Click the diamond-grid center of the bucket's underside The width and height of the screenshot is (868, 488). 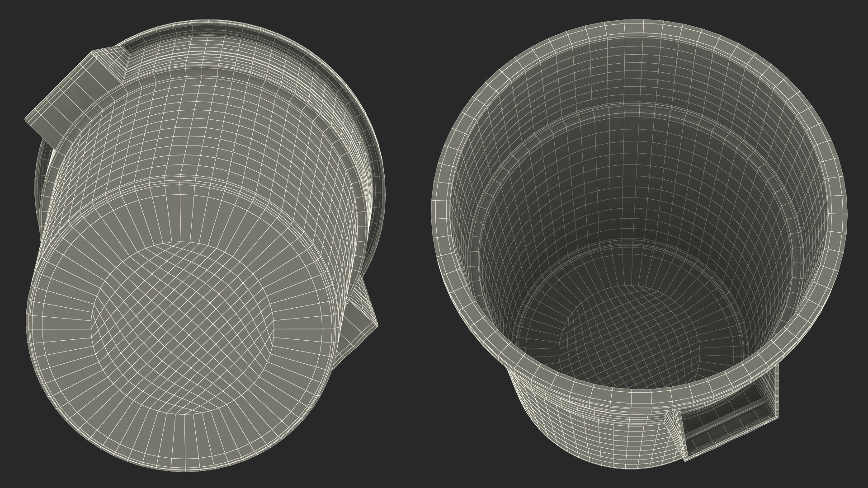[x=183, y=327]
